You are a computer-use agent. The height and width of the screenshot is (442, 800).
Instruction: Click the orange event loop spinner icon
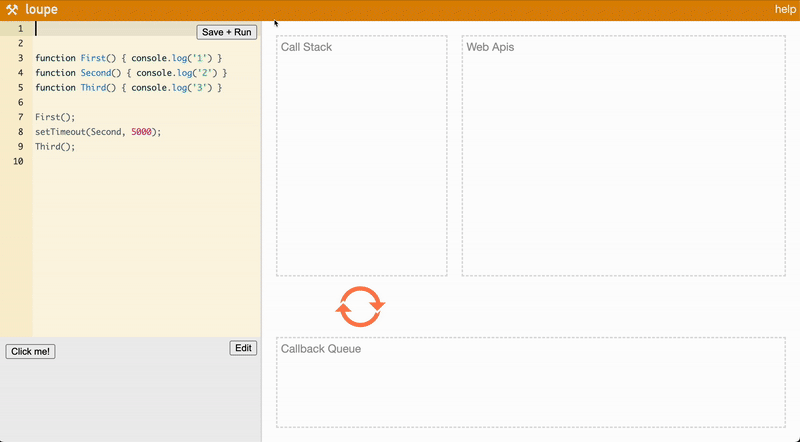click(x=360, y=306)
